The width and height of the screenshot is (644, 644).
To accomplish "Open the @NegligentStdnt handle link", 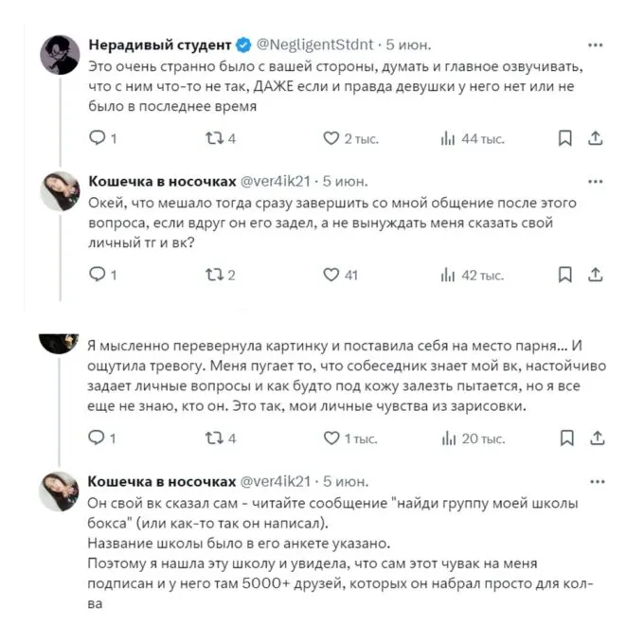I will (314, 45).
